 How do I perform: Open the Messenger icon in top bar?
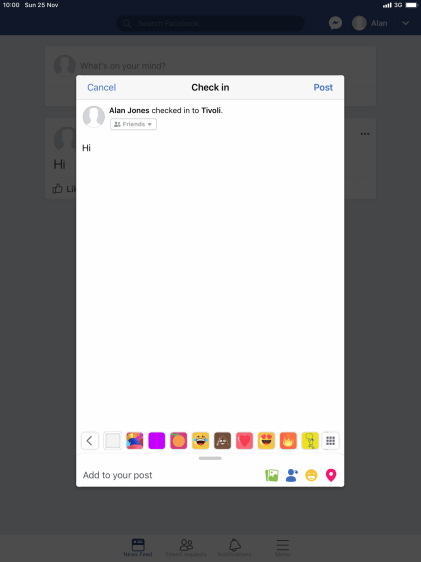(x=335, y=23)
